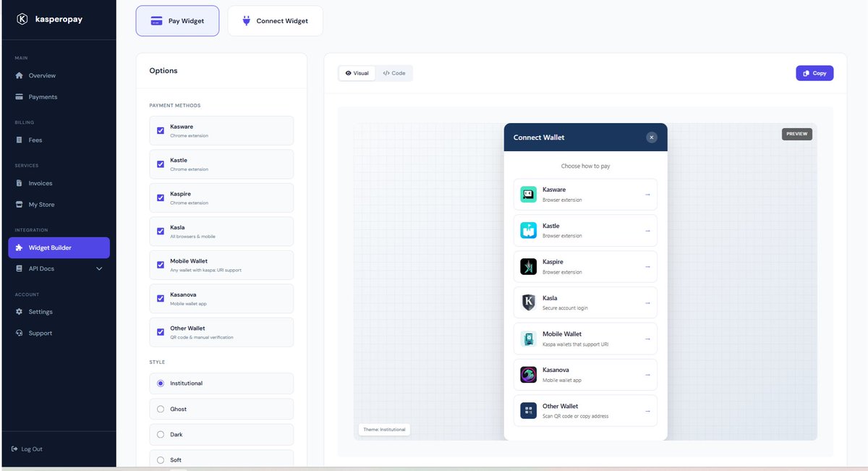Choose Mobile Wallet row in preview
The image size is (868, 471).
click(x=585, y=339)
